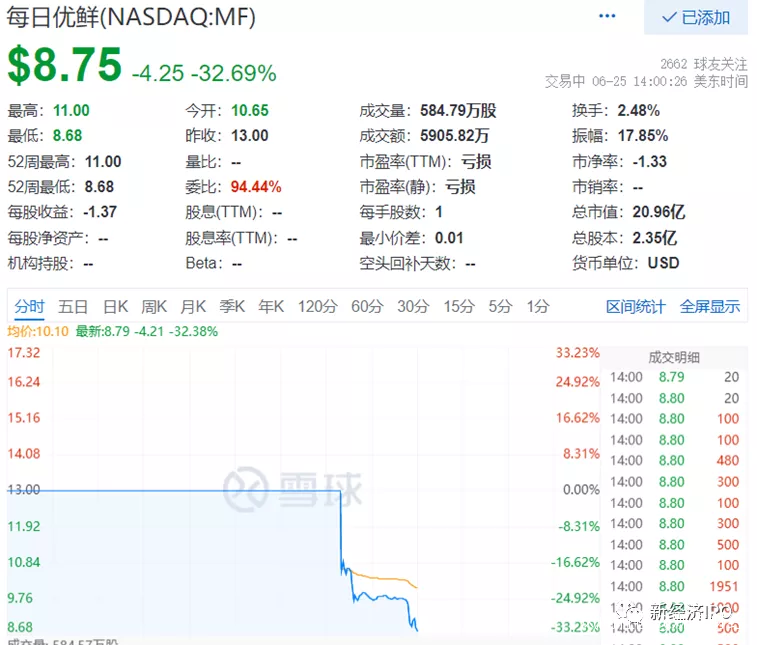757x645 pixels.
Task: Toggle the 已添加 watchlist button
Action: coord(695,17)
